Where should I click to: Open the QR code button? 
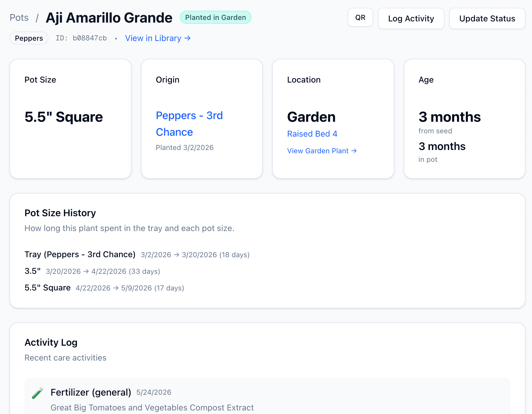[360, 18]
